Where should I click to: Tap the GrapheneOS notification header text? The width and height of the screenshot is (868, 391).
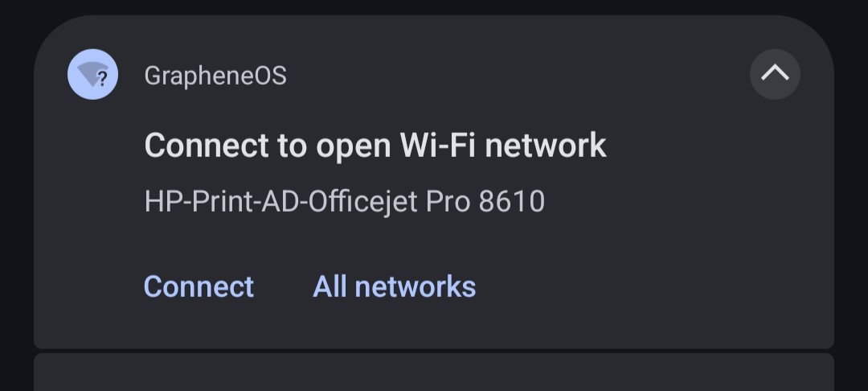(x=215, y=76)
